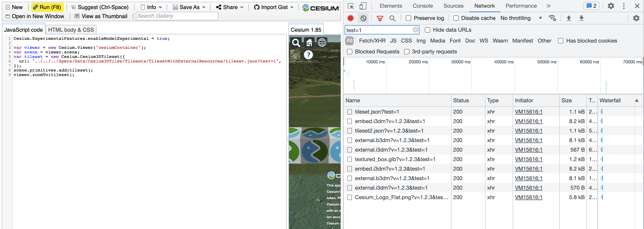Export the network log as HAR
The height and width of the screenshot is (229, 644).
[582, 18]
